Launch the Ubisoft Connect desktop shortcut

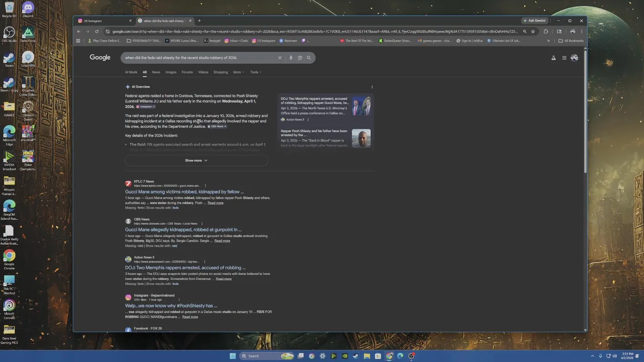pyautogui.click(x=9, y=309)
